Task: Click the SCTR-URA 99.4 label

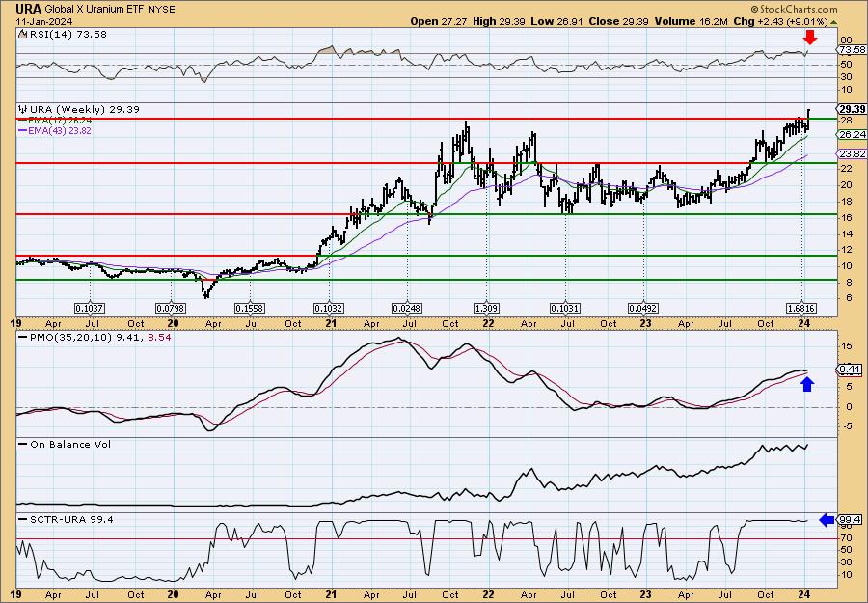Action: pos(71,519)
